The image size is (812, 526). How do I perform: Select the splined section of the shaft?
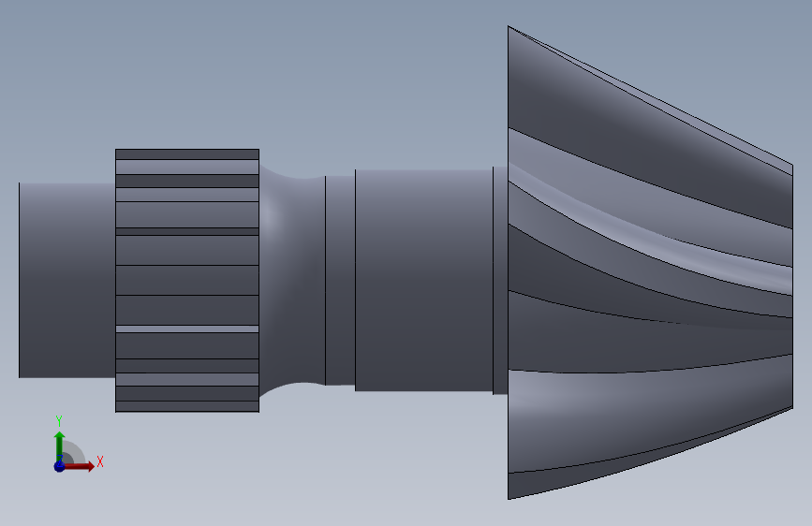coord(187,281)
